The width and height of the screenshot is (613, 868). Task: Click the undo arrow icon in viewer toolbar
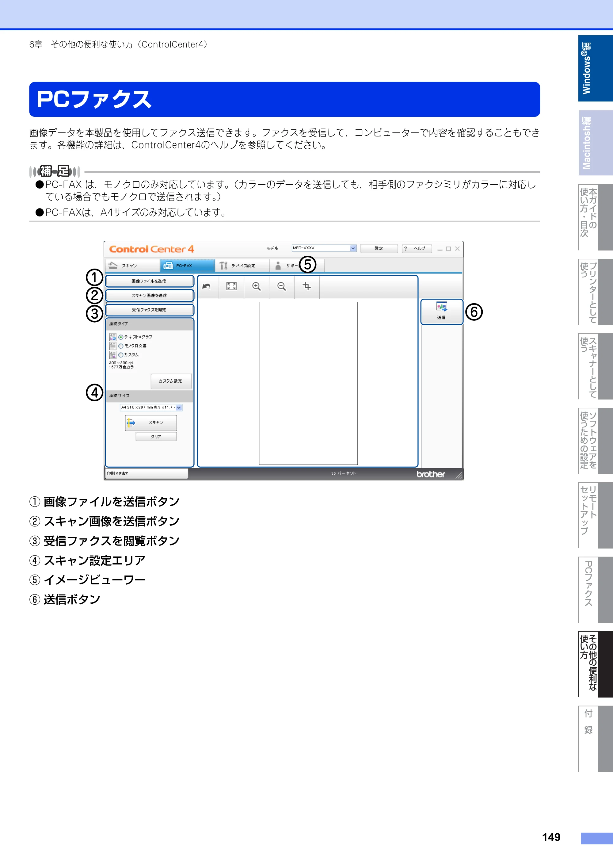point(206,287)
